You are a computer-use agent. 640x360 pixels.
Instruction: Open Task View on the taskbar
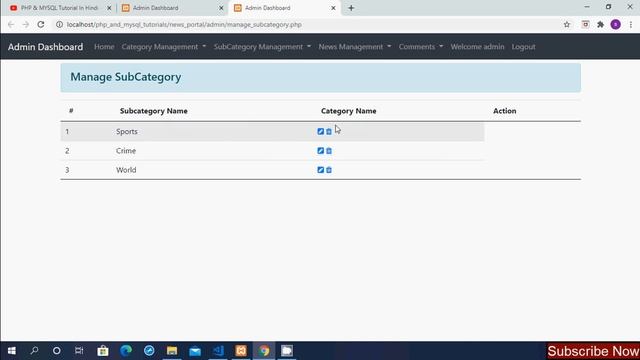[79, 351]
